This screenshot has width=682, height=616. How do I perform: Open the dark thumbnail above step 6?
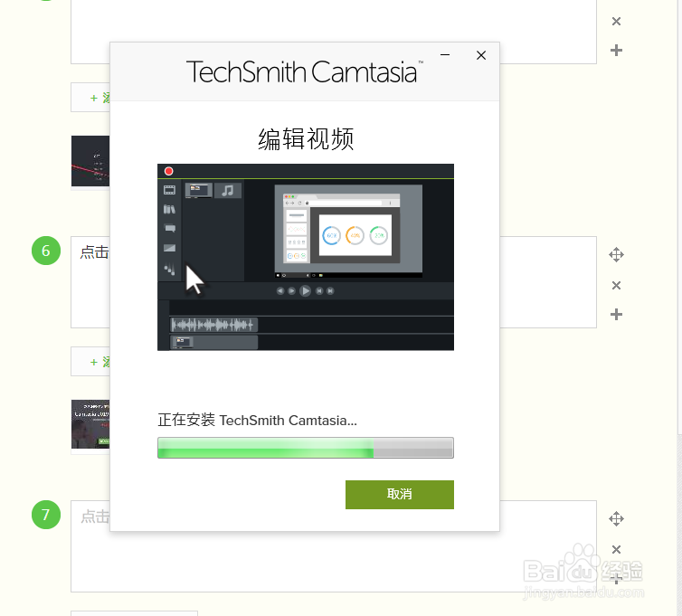point(90,161)
